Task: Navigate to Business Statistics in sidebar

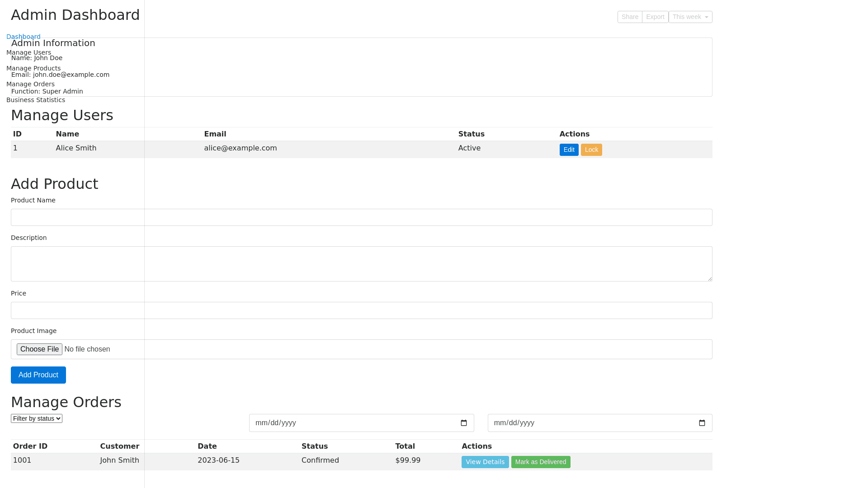Action: 36,100
